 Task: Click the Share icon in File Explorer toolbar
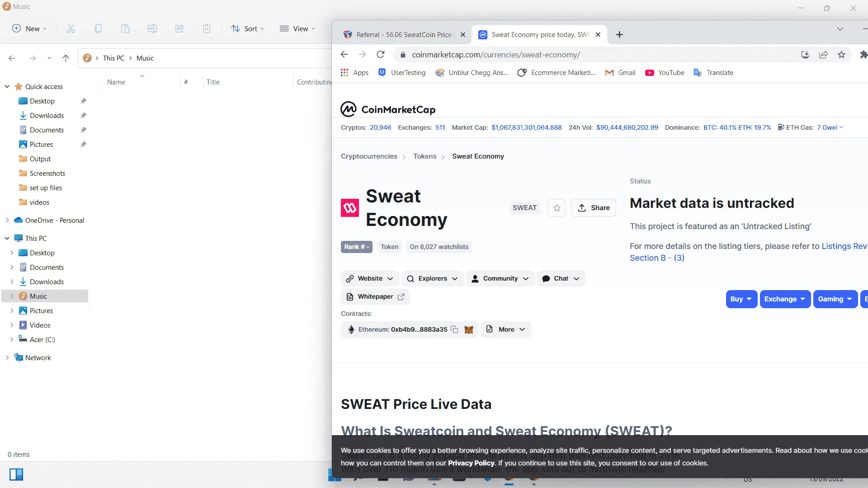[179, 28]
